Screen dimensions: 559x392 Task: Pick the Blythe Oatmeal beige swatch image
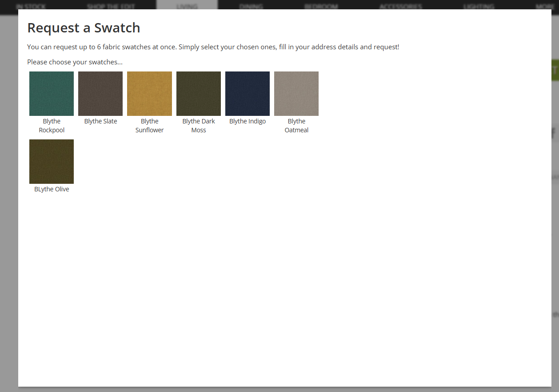[296, 94]
